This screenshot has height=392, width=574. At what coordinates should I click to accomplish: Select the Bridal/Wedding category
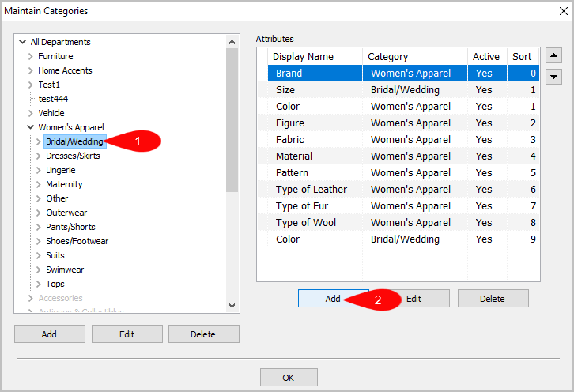[74, 141]
